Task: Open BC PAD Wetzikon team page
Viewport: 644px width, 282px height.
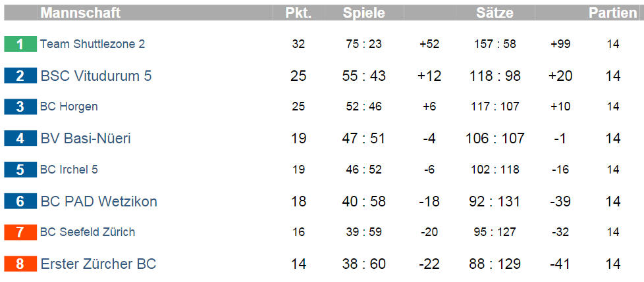Action: click(x=99, y=201)
